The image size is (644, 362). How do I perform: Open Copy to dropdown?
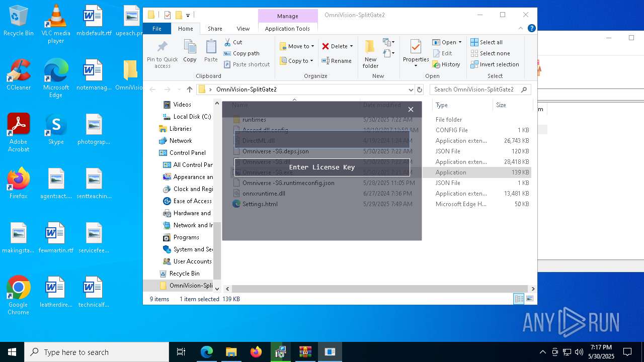click(x=297, y=61)
